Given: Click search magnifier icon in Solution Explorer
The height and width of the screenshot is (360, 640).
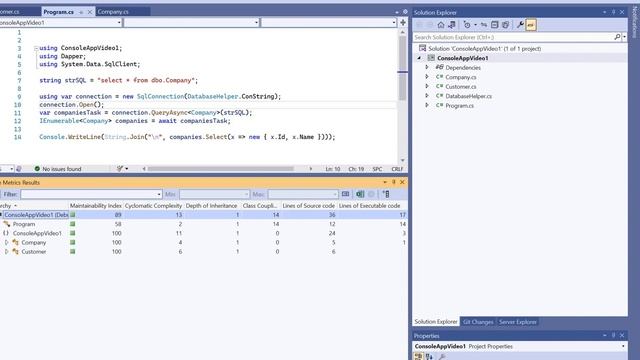Looking at the screenshot, I should point(617,37).
